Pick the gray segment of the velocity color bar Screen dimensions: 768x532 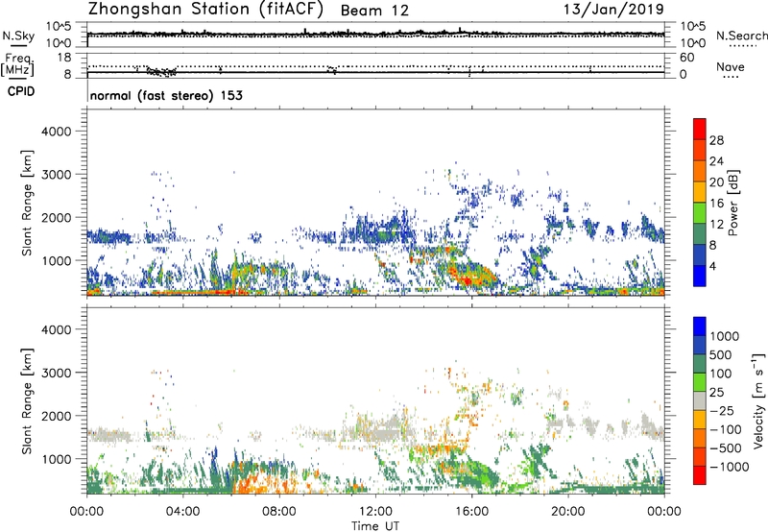[x=700, y=401]
